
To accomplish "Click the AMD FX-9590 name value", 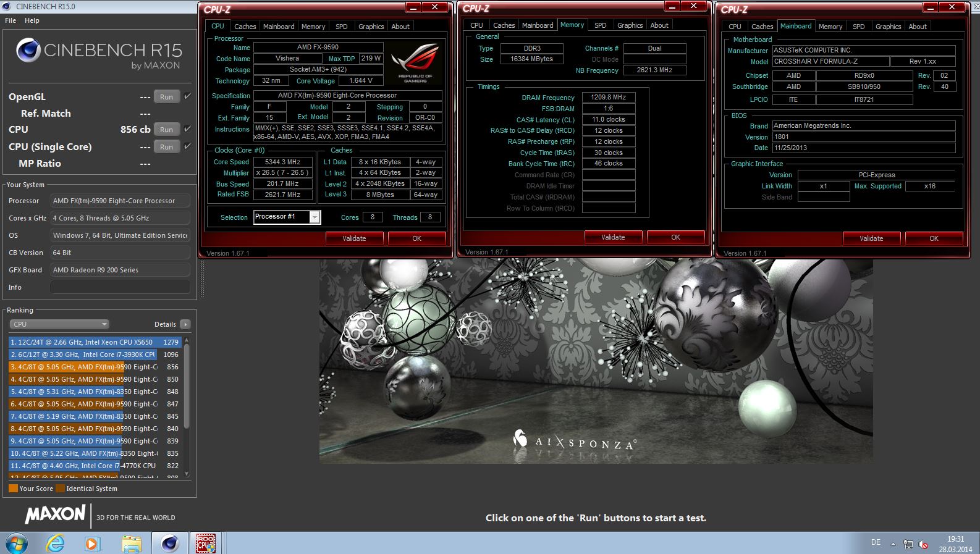I will [318, 47].
